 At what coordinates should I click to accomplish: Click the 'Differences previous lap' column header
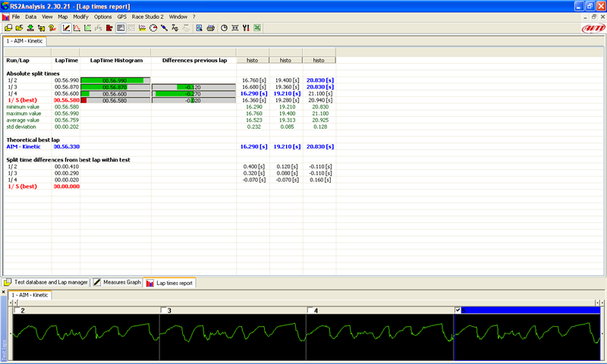pyautogui.click(x=194, y=61)
